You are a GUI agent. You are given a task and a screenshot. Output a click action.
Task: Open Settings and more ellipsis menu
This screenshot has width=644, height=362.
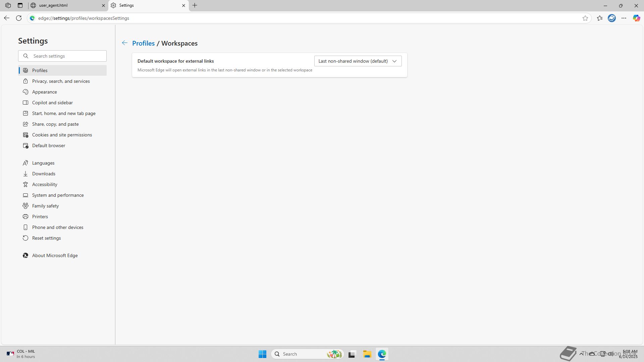pos(624,18)
